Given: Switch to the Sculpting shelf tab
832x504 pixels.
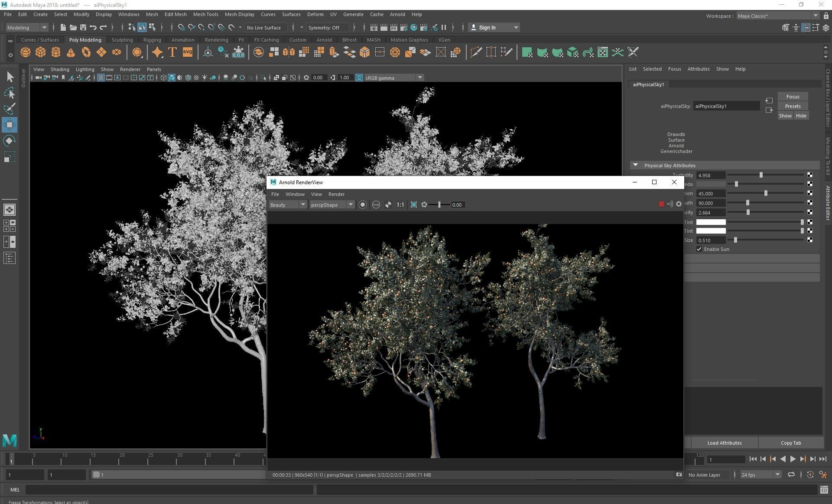Looking at the screenshot, I should [x=122, y=39].
